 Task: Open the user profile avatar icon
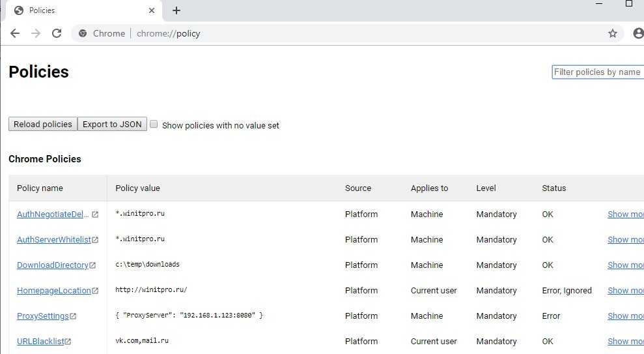point(638,33)
